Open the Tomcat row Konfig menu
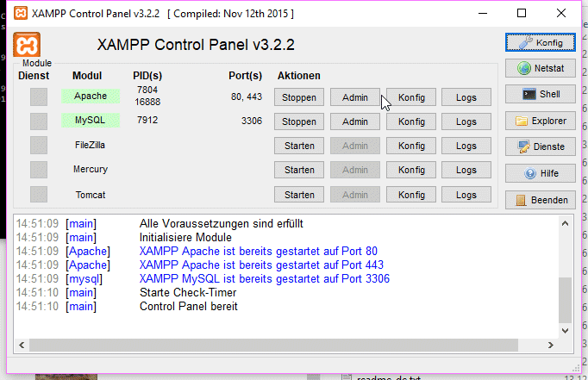This screenshot has height=380, width=588. click(411, 195)
